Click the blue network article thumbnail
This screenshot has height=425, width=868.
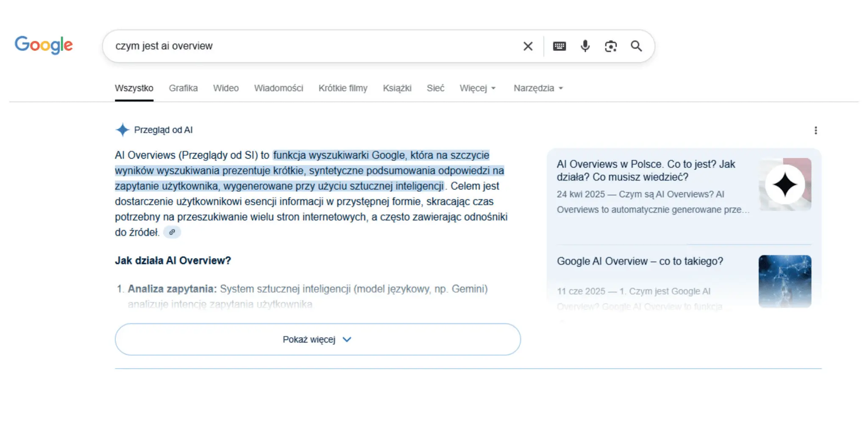(x=785, y=281)
